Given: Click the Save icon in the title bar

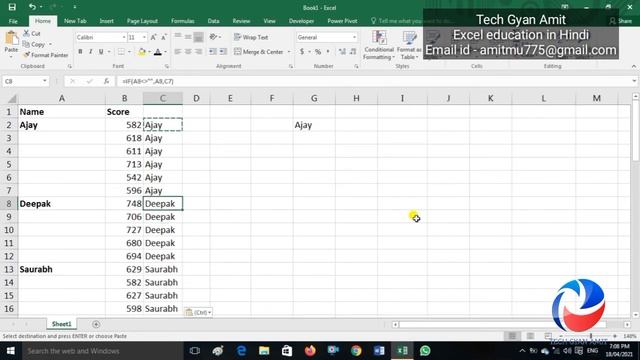Looking at the screenshot, I should [x=12, y=7].
